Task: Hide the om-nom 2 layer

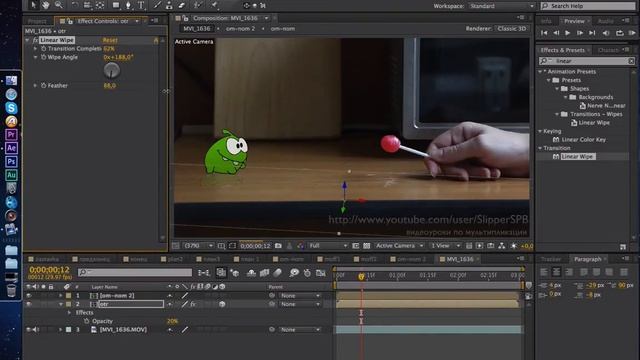Action: [x=29, y=296]
